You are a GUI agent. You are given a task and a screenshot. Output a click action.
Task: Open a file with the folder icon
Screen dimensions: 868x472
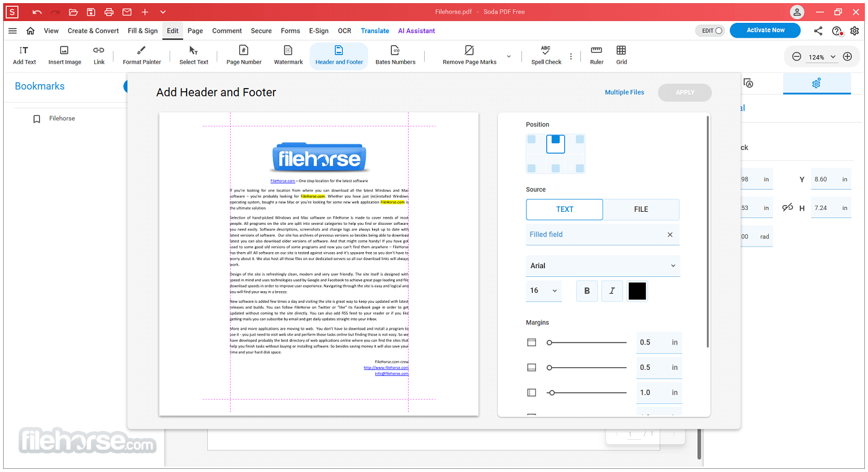[73, 12]
